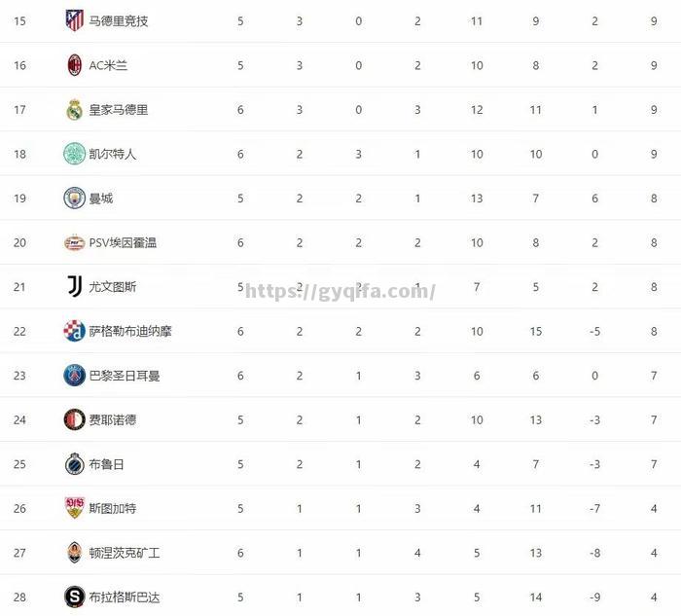Click the Juventus club logo
This screenshot has width=681, height=616.
point(74,287)
